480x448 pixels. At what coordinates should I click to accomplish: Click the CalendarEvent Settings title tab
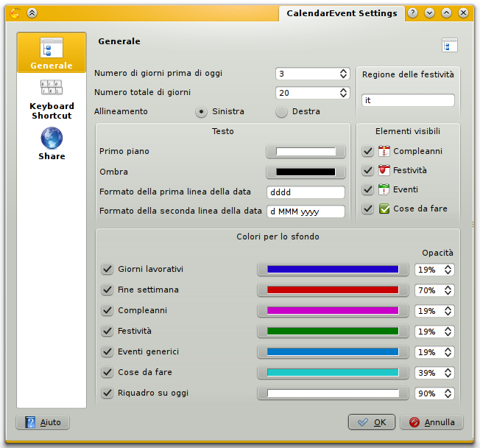(x=342, y=13)
